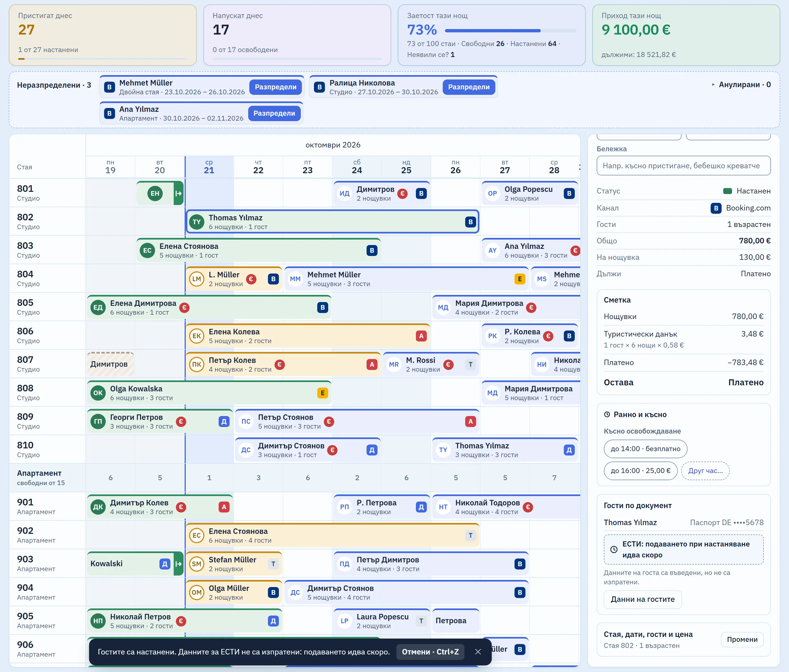The height and width of the screenshot is (672, 789).
Task: Click the check-out arrow icon on Kowalski in room 903
Action: [179, 564]
